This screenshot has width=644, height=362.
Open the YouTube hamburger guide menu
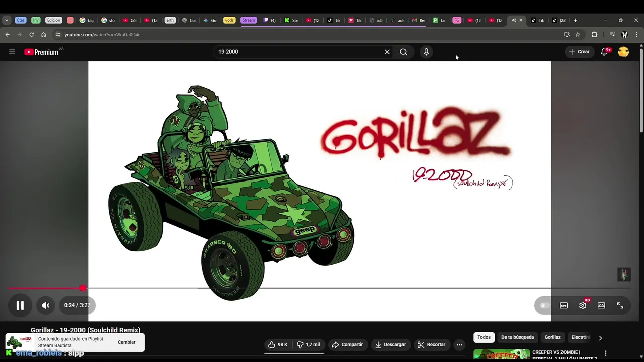(12, 52)
